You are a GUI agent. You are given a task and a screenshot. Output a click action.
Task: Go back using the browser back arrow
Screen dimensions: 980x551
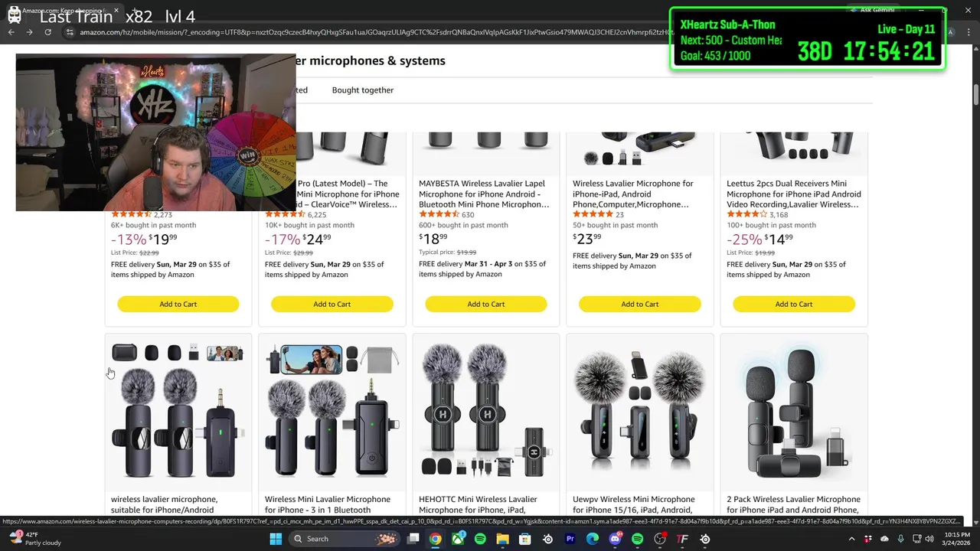[11, 32]
